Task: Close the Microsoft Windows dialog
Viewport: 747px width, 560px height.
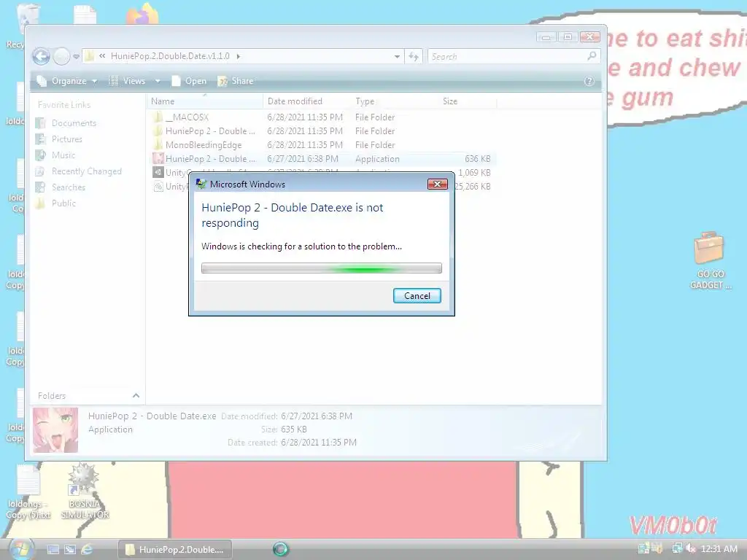Action: click(438, 184)
